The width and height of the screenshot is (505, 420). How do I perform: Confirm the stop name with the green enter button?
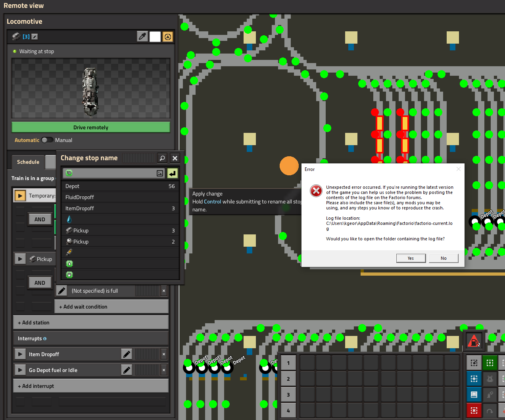pyautogui.click(x=173, y=173)
